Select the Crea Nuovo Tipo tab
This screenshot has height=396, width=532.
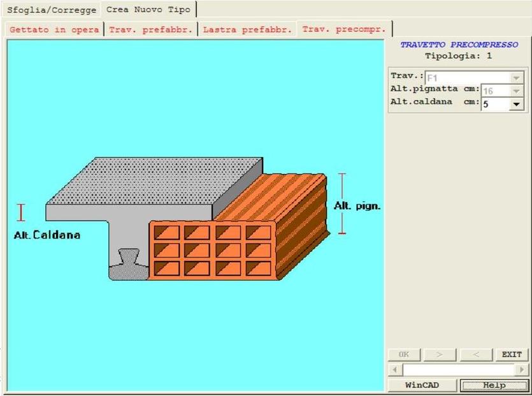click(x=148, y=10)
